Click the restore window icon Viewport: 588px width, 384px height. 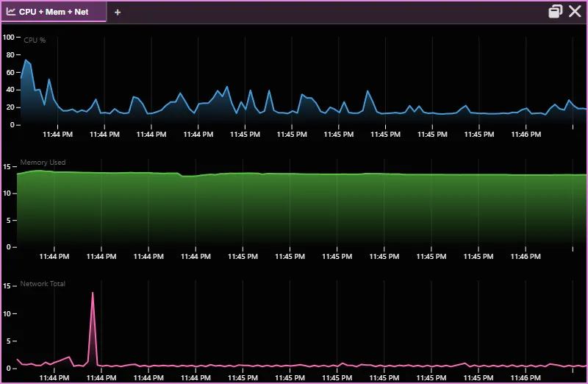point(555,11)
